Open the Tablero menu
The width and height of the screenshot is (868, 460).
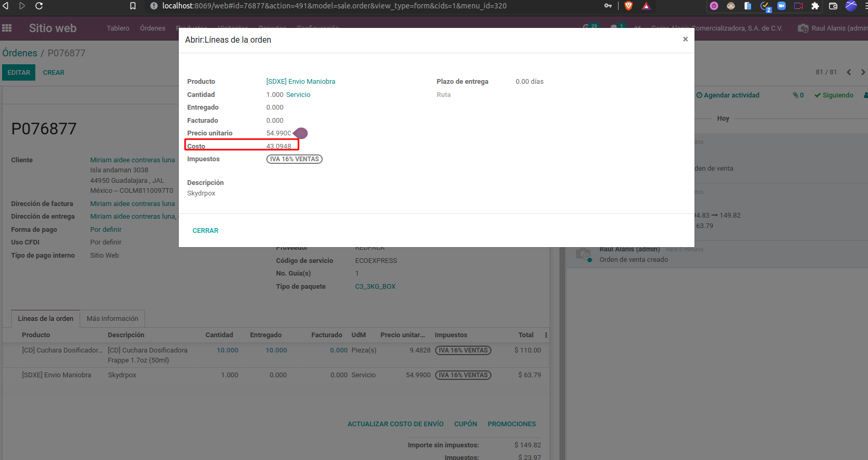point(118,28)
